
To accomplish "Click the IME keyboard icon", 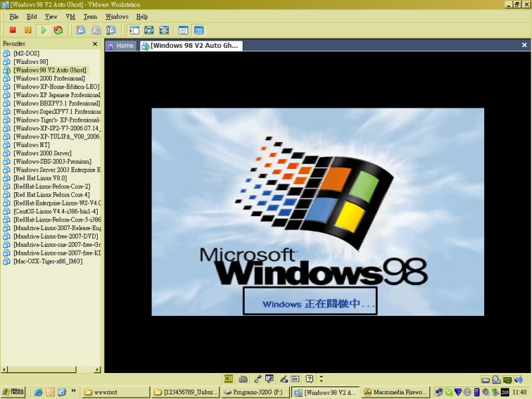I will (243, 378).
